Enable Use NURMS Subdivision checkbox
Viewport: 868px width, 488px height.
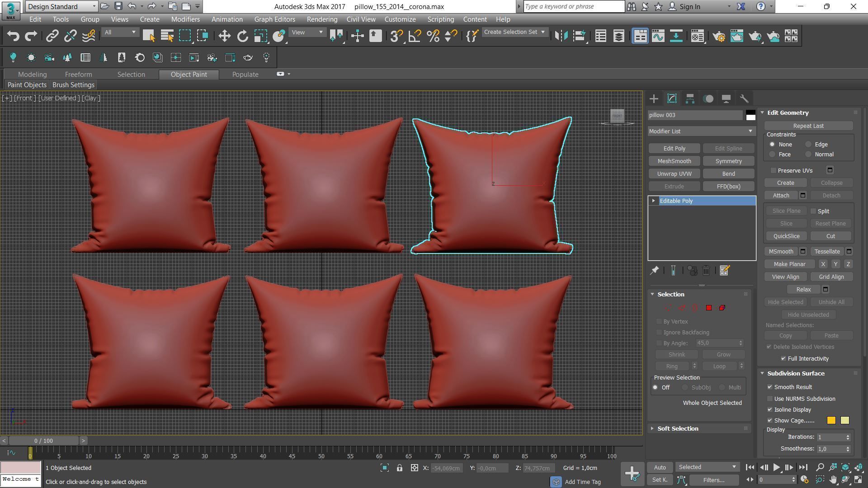click(770, 399)
